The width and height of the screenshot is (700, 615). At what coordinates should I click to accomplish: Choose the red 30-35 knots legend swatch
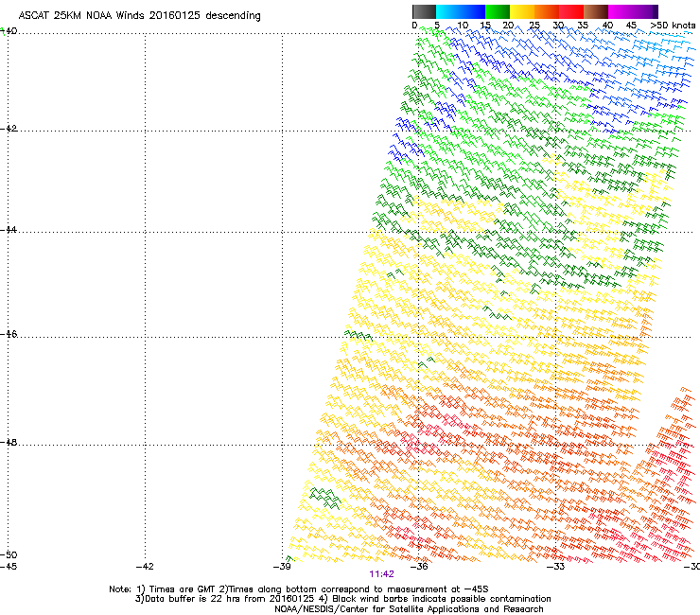point(571,11)
